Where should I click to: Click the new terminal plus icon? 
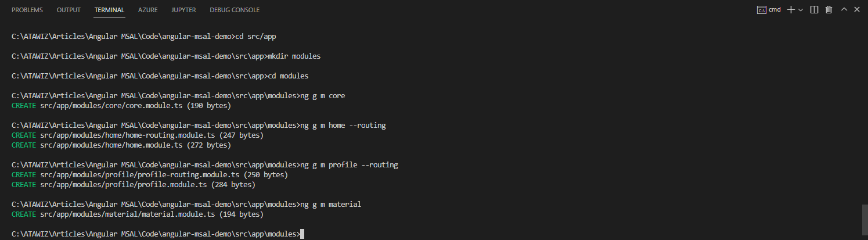(790, 10)
